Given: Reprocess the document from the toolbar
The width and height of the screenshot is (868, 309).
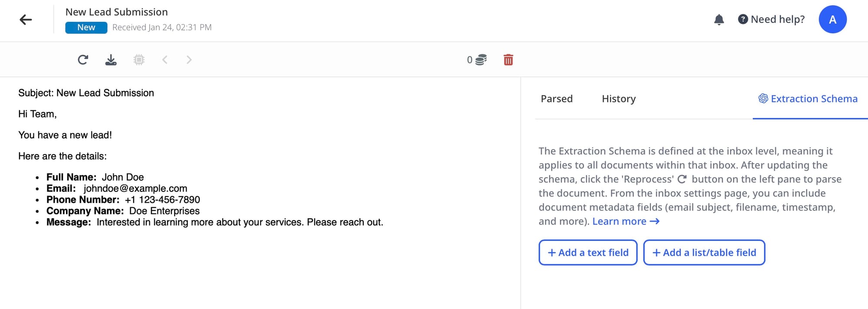Looking at the screenshot, I should click(x=83, y=59).
